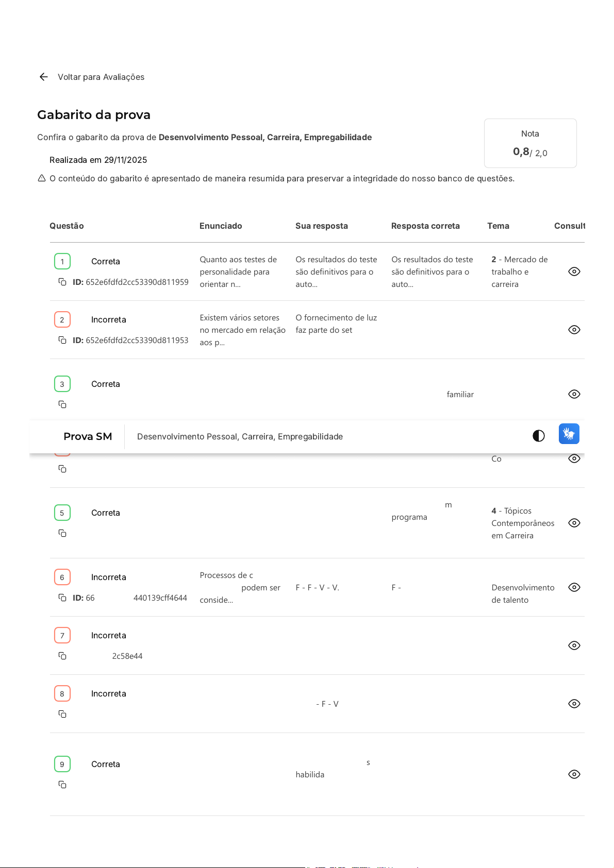View details of question 1 via eye icon
Image resolution: width=614 pixels, height=868 pixels.
point(574,271)
